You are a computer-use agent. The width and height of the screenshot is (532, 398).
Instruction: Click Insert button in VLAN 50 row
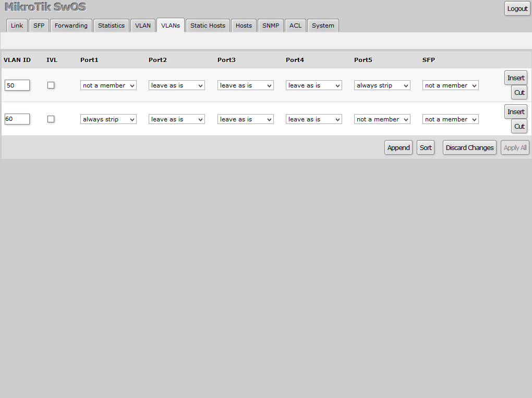coord(516,78)
